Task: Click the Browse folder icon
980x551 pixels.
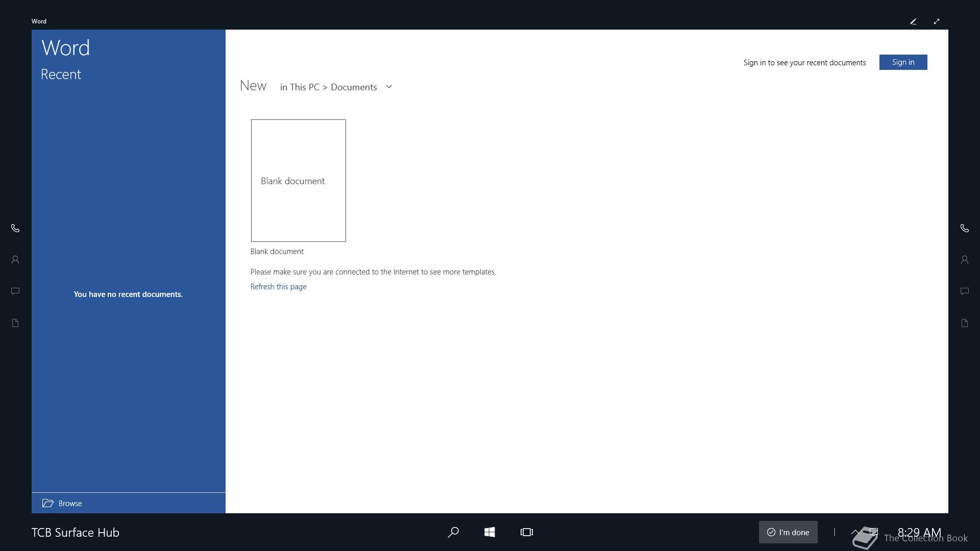Action: click(x=48, y=503)
